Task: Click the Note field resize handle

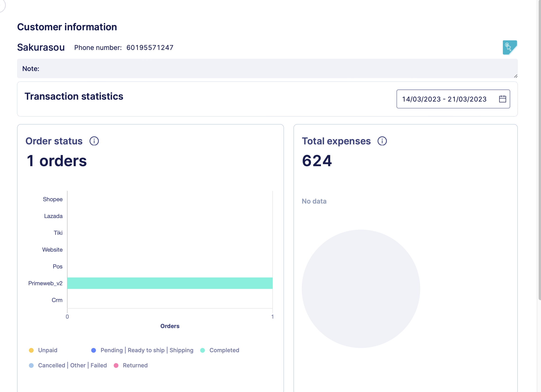Action: (x=515, y=76)
